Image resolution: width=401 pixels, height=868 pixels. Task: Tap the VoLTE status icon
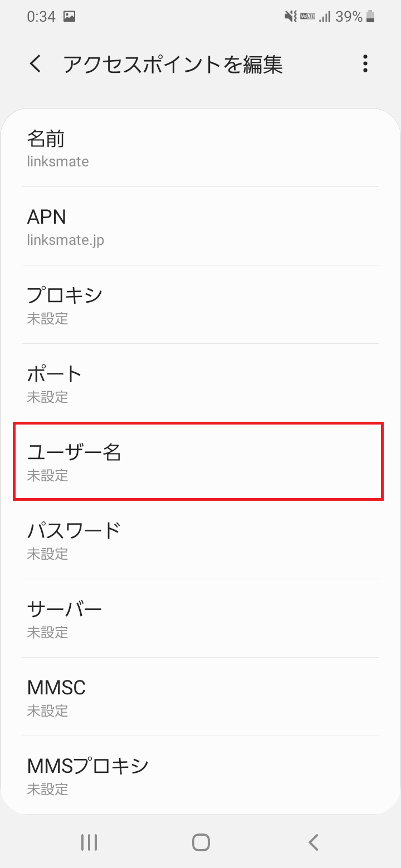pos(307,17)
